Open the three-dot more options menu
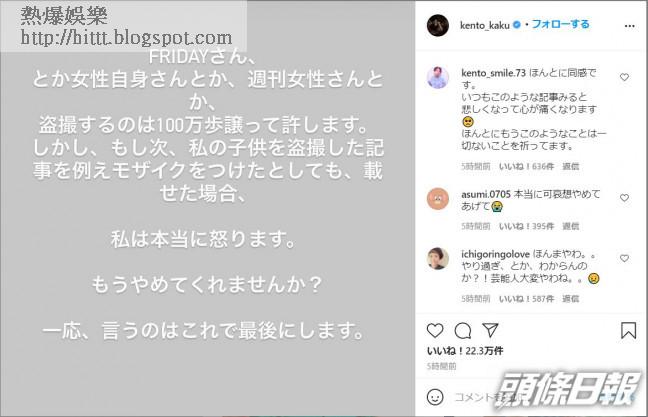Image resolution: width=648 pixels, height=417 pixels. pyautogui.click(x=629, y=26)
